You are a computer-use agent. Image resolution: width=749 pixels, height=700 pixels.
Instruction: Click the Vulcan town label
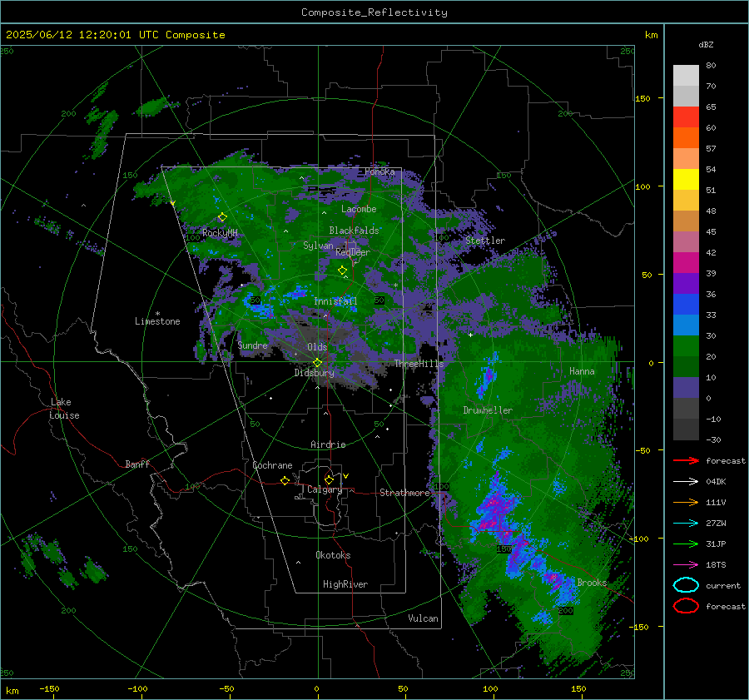(x=424, y=618)
